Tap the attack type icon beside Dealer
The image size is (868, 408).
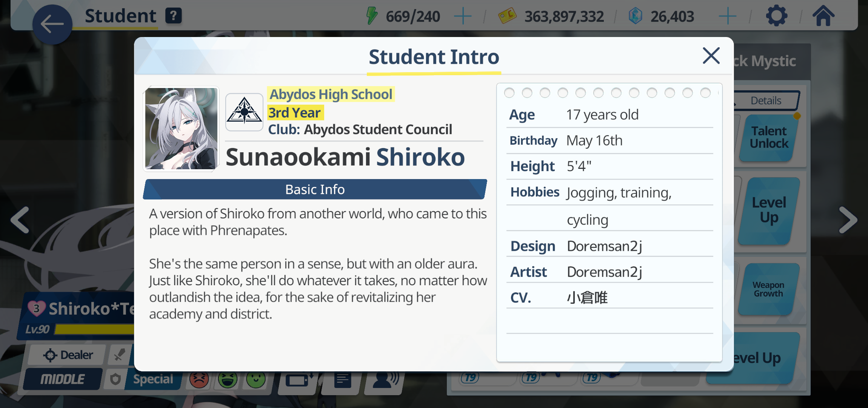(x=119, y=355)
